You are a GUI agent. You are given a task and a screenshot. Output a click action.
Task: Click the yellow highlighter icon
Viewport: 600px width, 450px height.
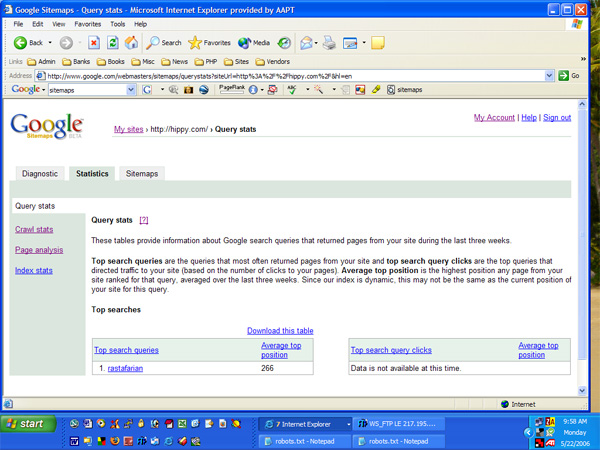pyautogui.click(x=376, y=90)
